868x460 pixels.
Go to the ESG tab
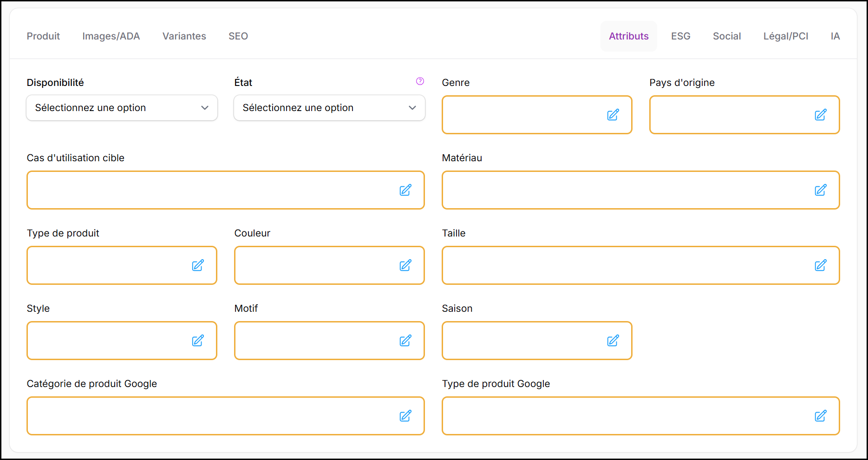(680, 36)
